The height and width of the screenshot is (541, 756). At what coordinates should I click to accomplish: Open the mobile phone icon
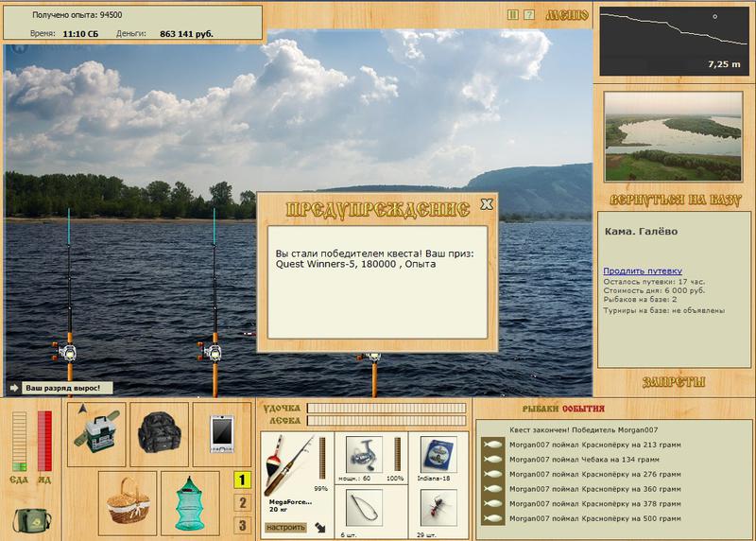(x=222, y=434)
